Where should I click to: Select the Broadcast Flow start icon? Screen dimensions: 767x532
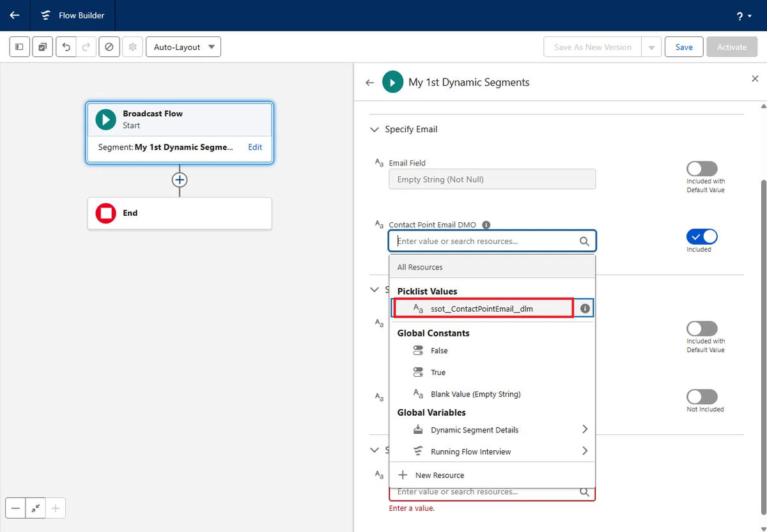pos(105,119)
